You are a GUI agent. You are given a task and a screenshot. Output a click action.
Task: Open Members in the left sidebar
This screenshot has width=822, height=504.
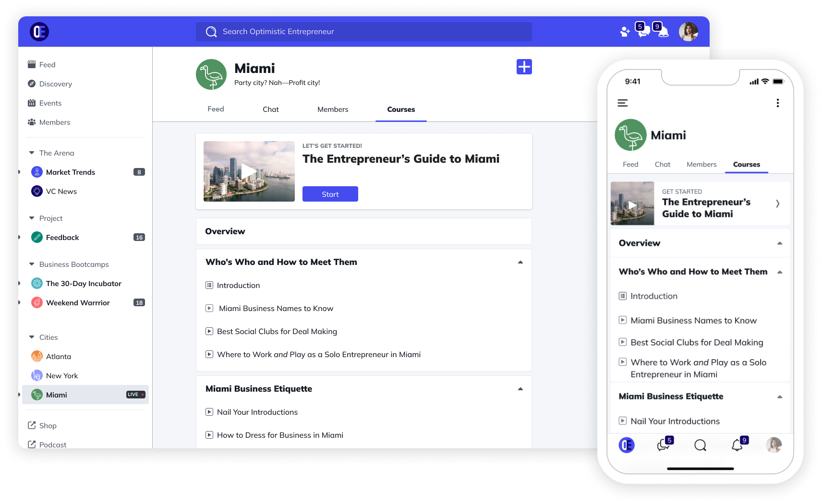pos(49,122)
